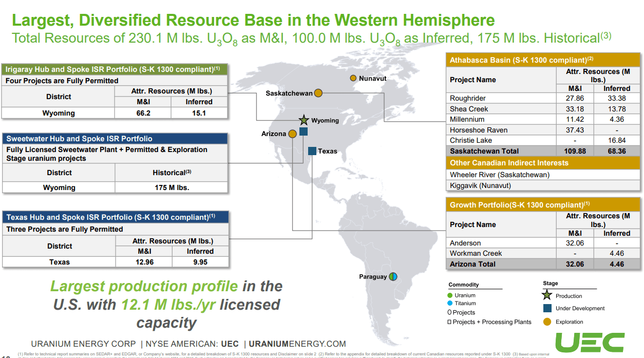Click the Nunavut exploration marker

point(353,78)
